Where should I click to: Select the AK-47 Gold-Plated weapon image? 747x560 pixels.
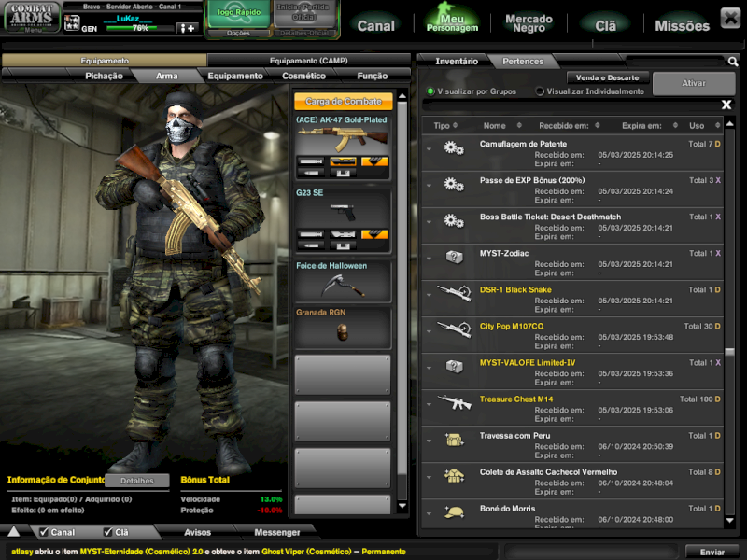click(343, 139)
